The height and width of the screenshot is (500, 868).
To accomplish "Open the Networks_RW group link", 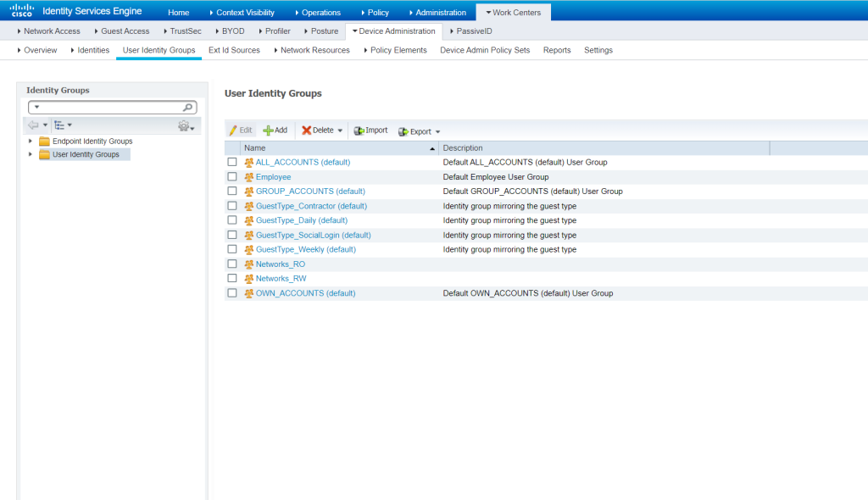I will tap(281, 279).
